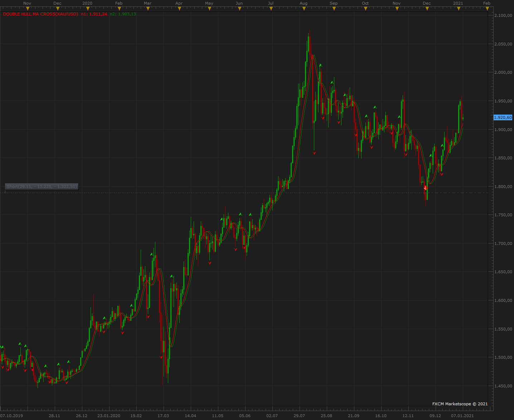This screenshot has width=514, height=420.
Task: Click the 1.750,00 price axis label
Action: (x=503, y=215)
